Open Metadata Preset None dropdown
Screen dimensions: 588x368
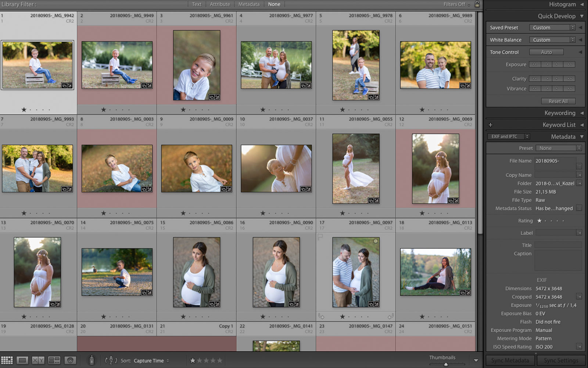(559, 148)
